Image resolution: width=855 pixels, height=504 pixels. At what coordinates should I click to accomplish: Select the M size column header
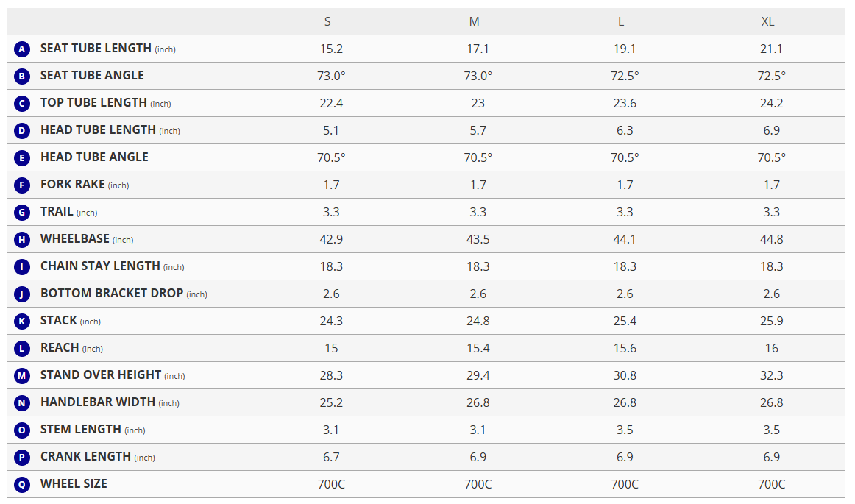click(x=475, y=21)
